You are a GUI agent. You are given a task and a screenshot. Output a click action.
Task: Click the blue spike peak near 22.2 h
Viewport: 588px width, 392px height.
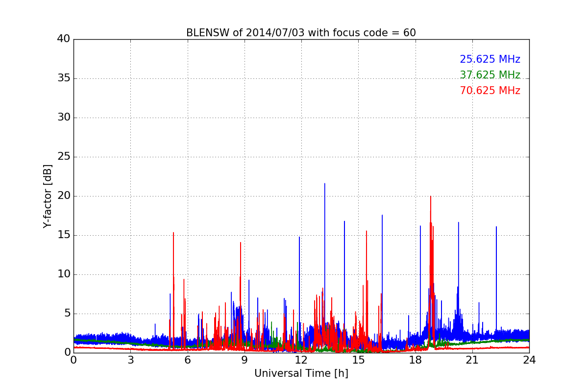coord(496,227)
